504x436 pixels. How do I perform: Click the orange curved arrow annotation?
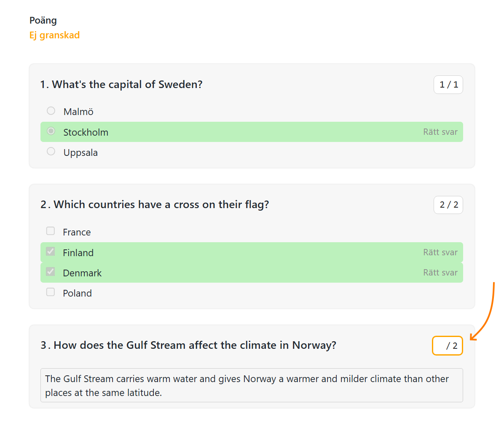click(x=488, y=315)
